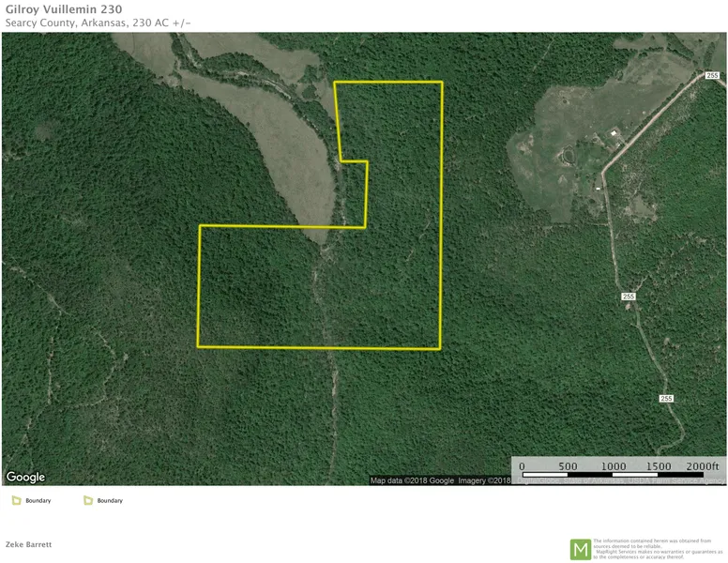Click inside the yellow property boundary
The width and height of the screenshot is (728, 563).
click(x=319, y=291)
